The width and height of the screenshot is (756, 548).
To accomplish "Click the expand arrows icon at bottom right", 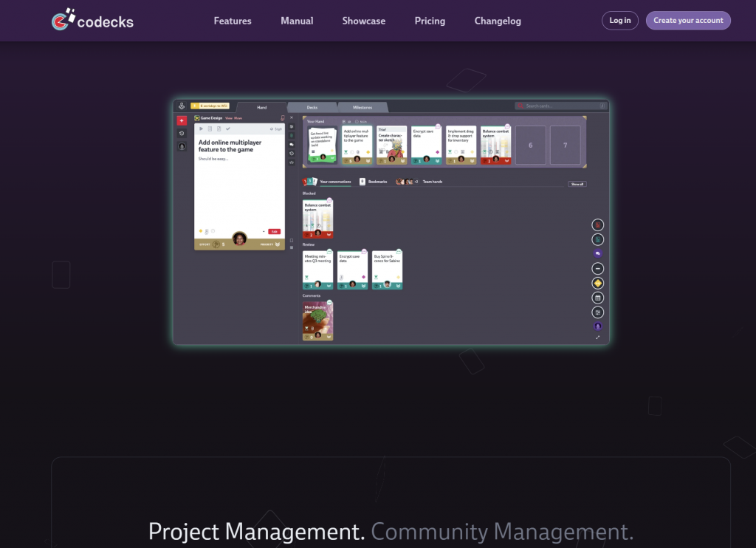I will [x=597, y=338].
